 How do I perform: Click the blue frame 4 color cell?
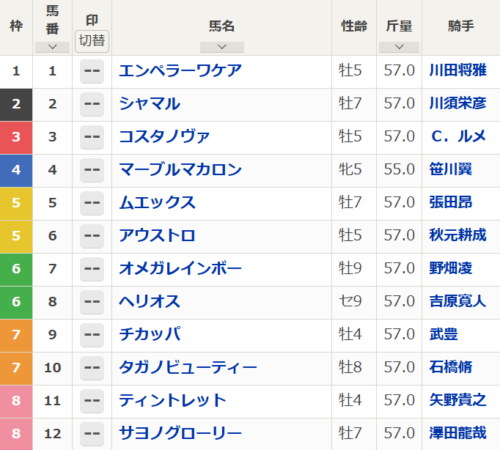point(16,171)
